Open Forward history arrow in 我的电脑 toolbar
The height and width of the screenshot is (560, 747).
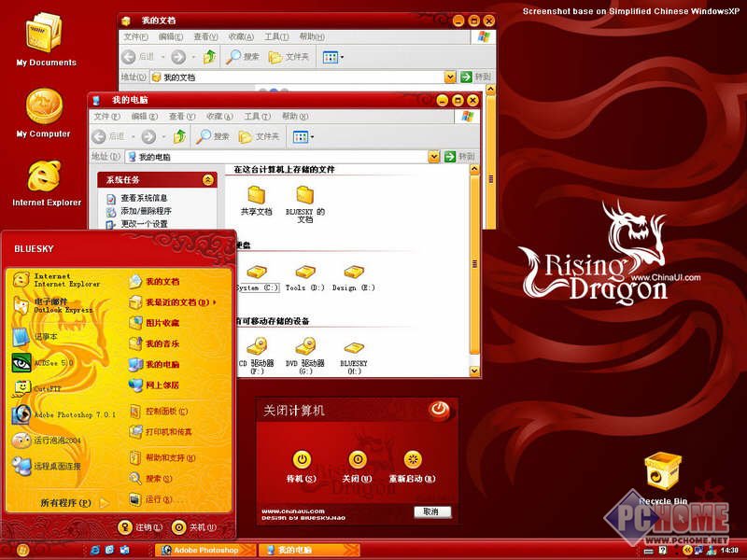(x=164, y=137)
